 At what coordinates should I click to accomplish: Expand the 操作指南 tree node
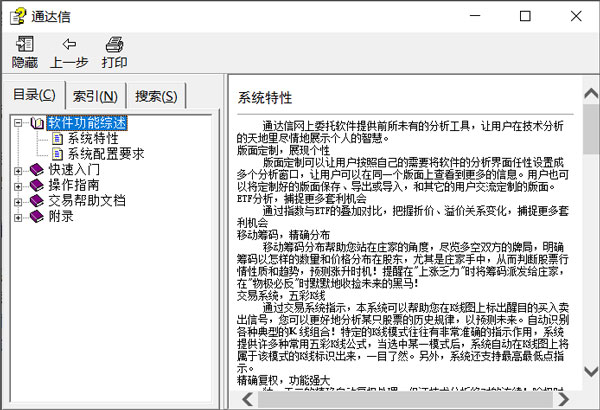18,186
